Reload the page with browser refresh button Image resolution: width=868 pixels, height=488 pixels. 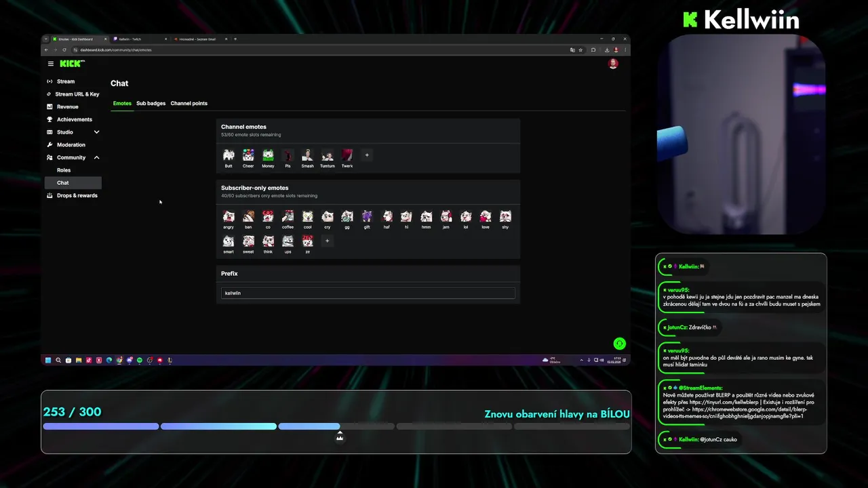tap(65, 49)
